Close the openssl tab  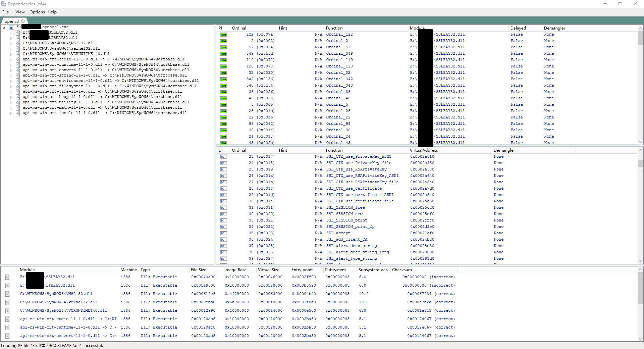click(22, 21)
